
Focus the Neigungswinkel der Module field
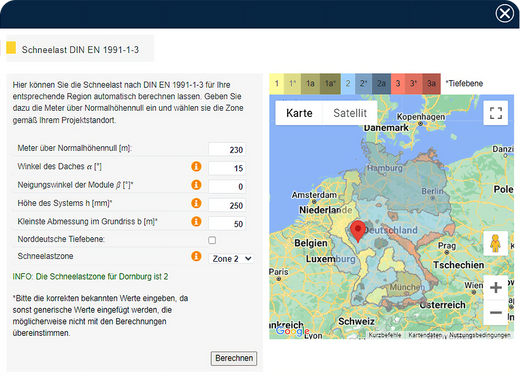(227, 186)
